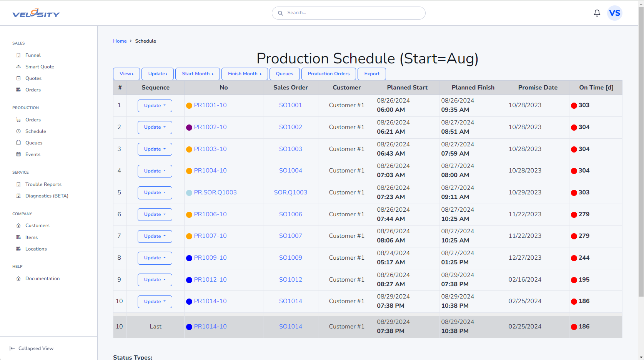Viewport: 644px width, 360px height.
Task: Open Queues in Production sidebar
Action: point(34,143)
